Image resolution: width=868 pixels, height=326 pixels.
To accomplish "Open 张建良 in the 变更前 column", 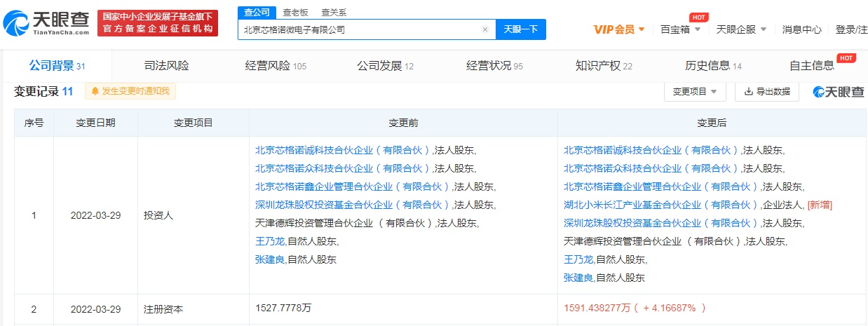I will (x=271, y=259).
